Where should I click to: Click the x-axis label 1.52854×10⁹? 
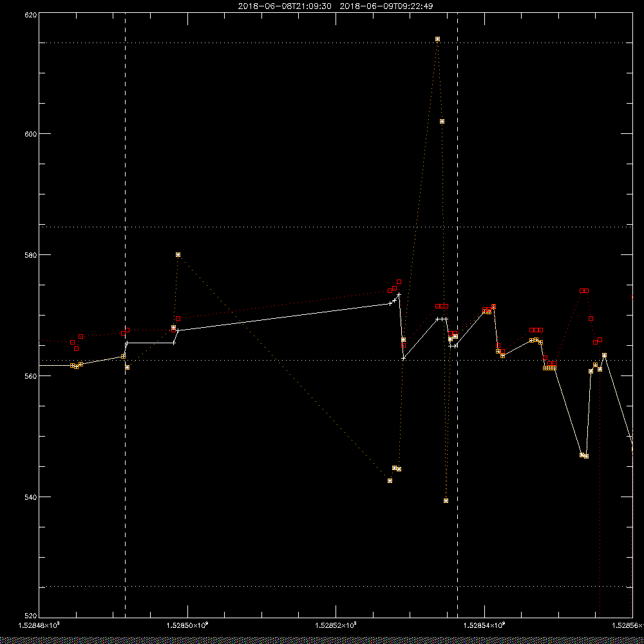tap(485, 625)
